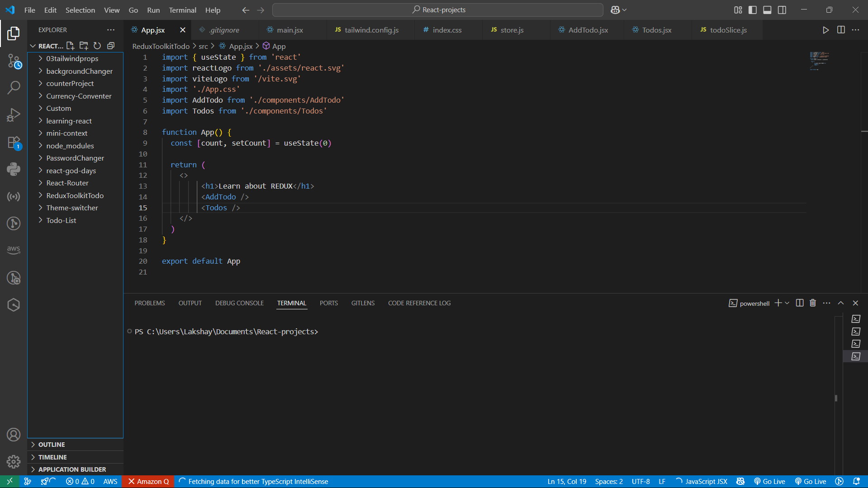Go forward with navigation arrow
Screen dimensions: 868x488
[x=261, y=10]
